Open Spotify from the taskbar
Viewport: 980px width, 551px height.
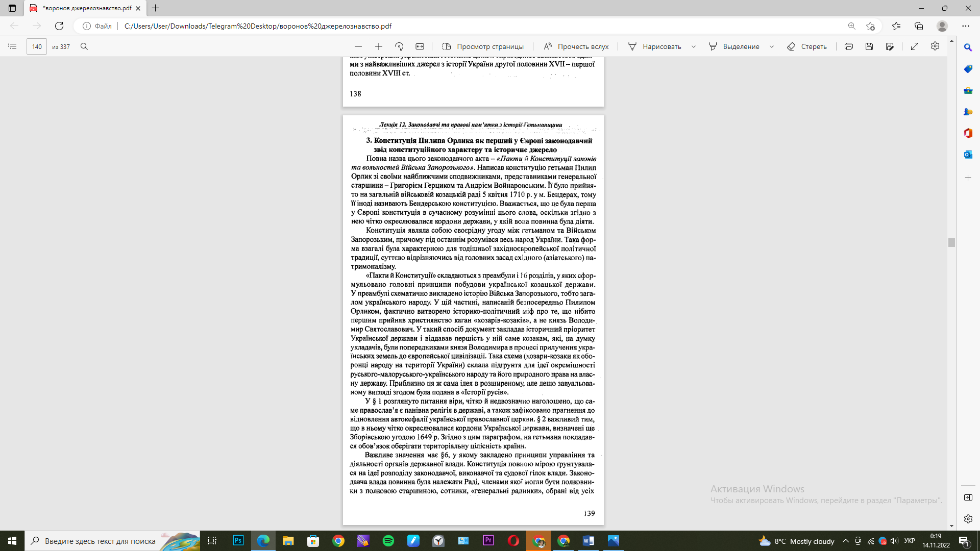pyautogui.click(x=388, y=541)
